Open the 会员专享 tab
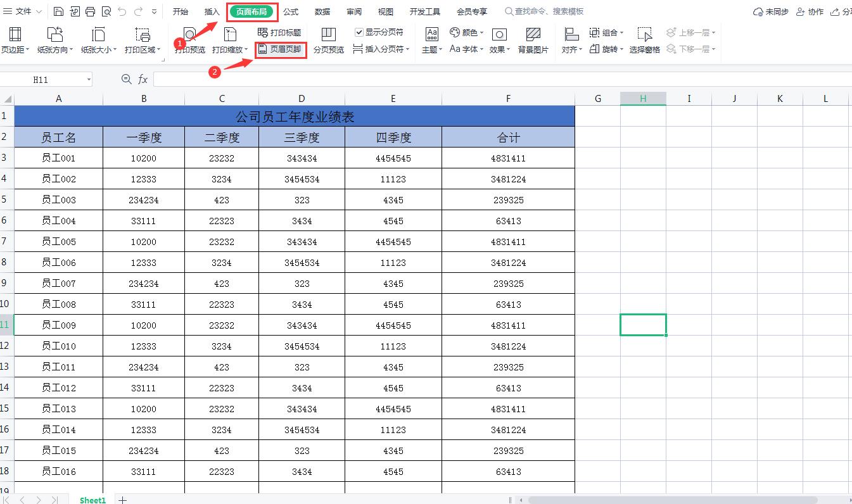852x504 pixels. [x=472, y=11]
